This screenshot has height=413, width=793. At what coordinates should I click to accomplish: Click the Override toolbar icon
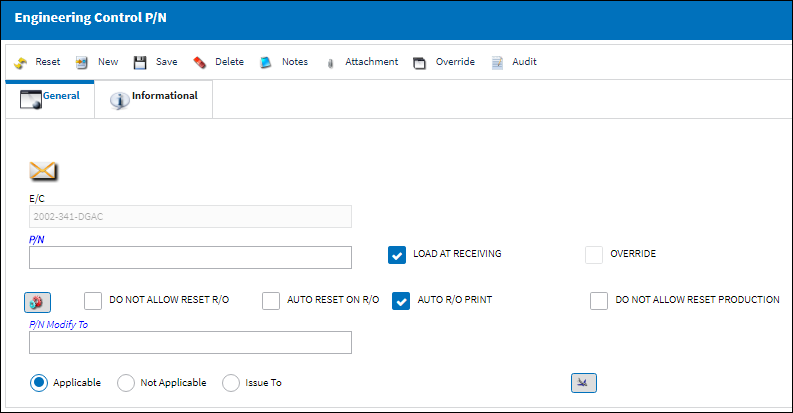[x=419, y=63]
